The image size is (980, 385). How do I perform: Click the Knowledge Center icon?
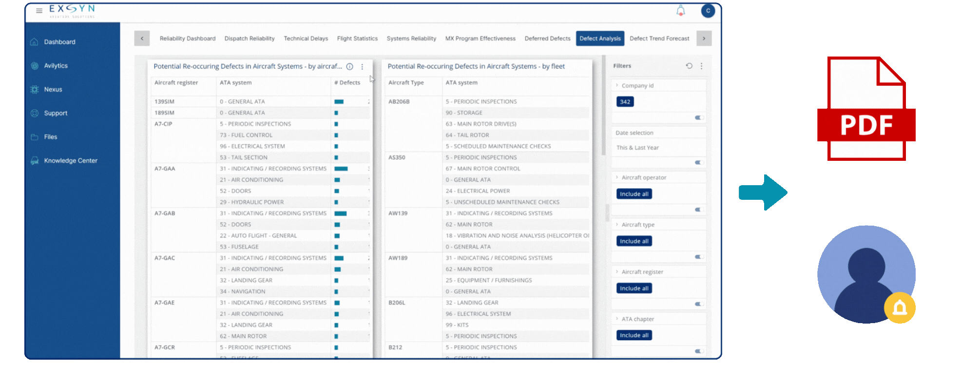pyautogui.click(x=34, y=161)
